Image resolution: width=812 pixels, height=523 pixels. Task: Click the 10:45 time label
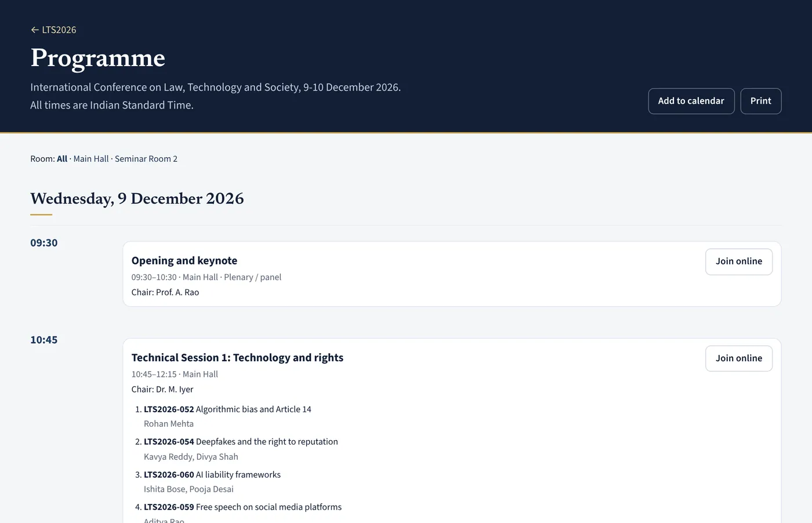(44, 340)
